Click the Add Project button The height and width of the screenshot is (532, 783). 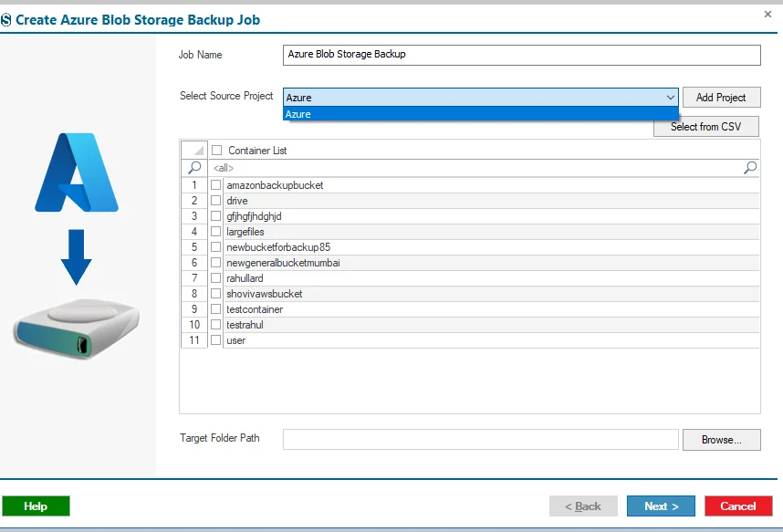point(722,98)
